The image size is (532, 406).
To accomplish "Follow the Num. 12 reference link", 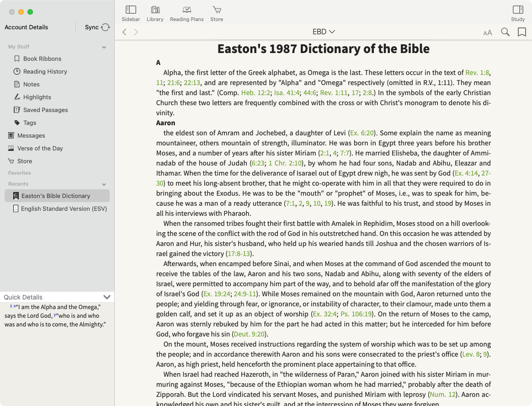I will coord(442,395).
